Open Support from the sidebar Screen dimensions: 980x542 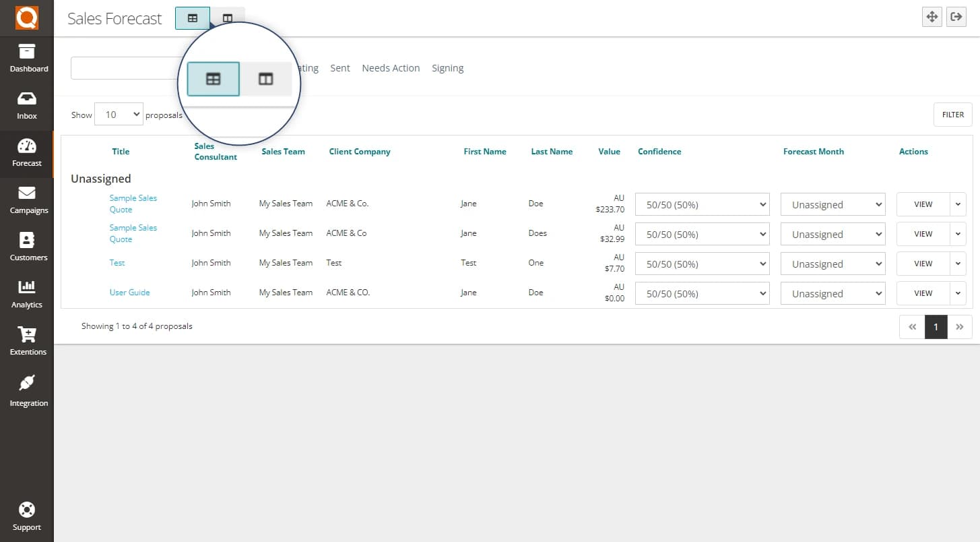pyautogui.click(x=27, y=516)
